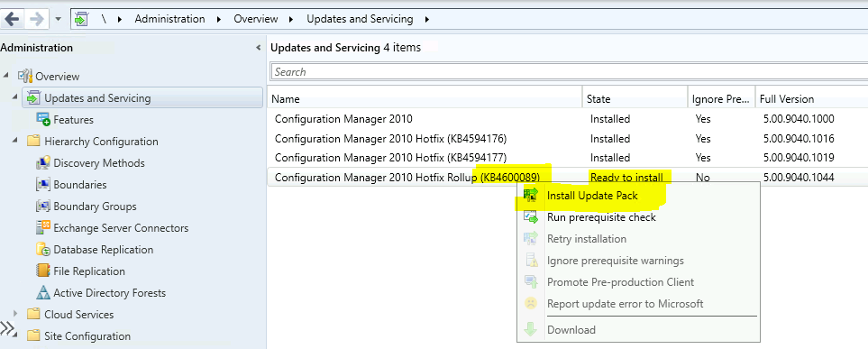Click the Forward navigation arrow
The width and height of the screenshot is (868, 349).
pos(37,20)
